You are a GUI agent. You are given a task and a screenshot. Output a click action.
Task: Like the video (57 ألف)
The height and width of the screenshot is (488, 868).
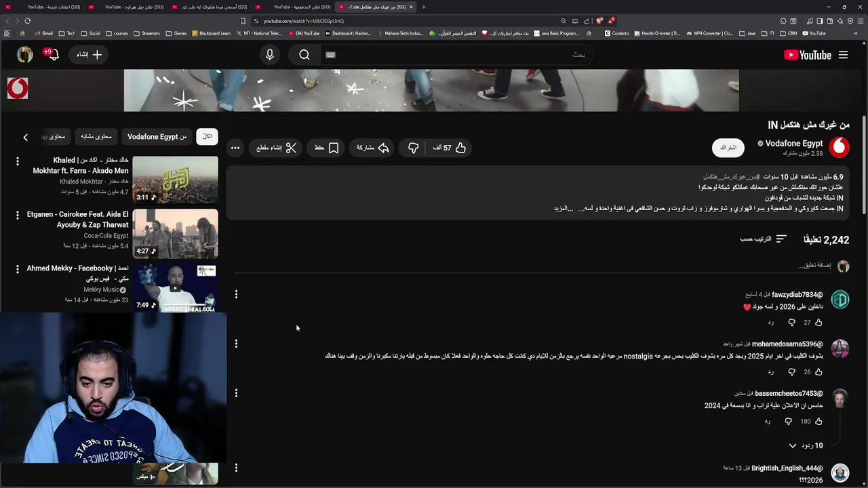tap(450, 148)
